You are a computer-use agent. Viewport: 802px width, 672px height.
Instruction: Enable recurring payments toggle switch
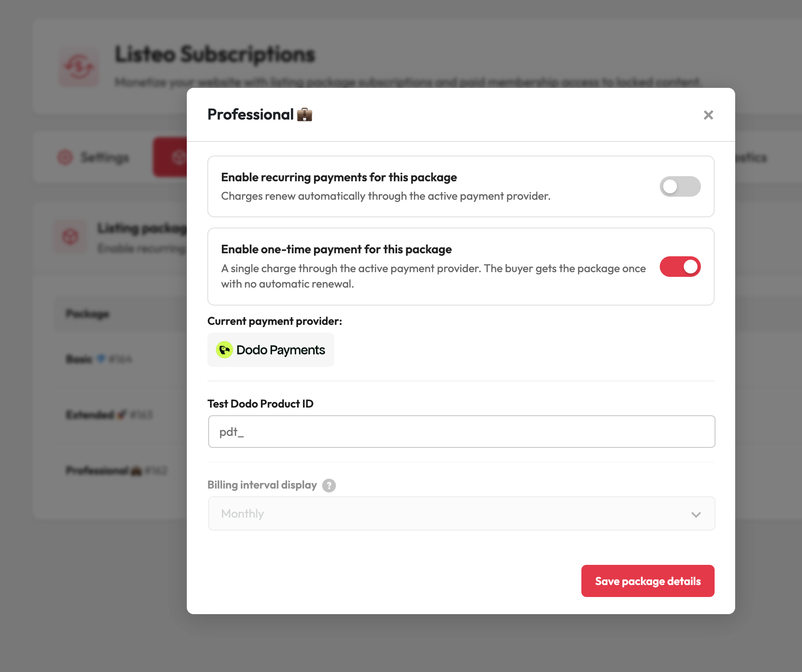click(x=680, y=186)
